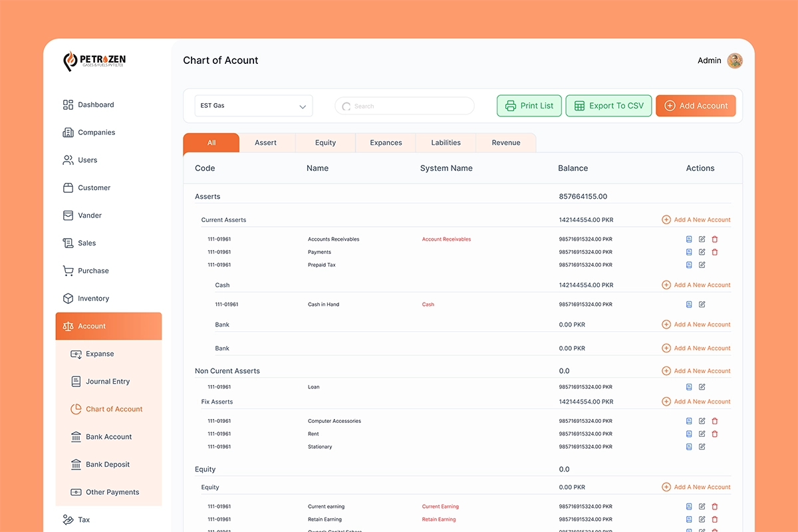Image resolution: width=798 pixels, height=532 pixels.
Task: Click Add A New Account next to Bank
Action: (x=696, y=324)
